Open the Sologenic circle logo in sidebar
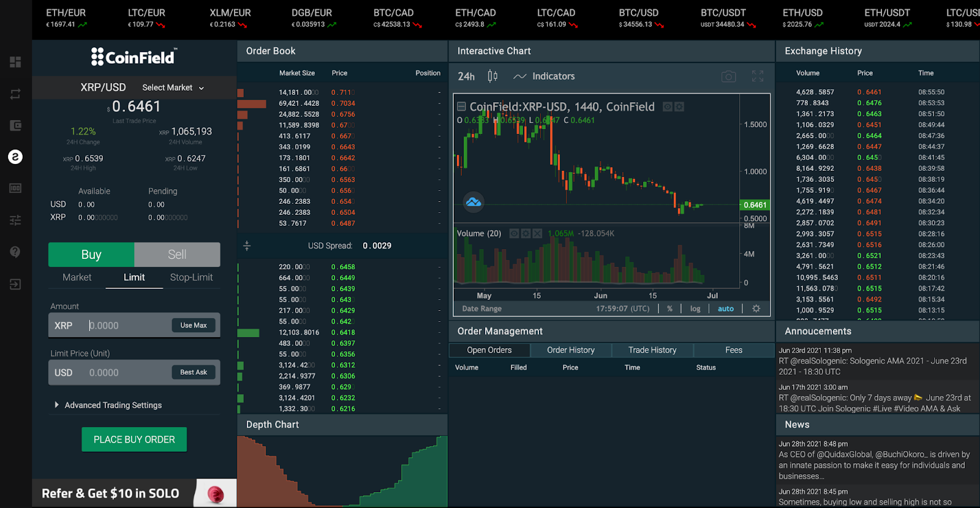The width and height of the screenshot is (980, 508). [x=15, y=157]
